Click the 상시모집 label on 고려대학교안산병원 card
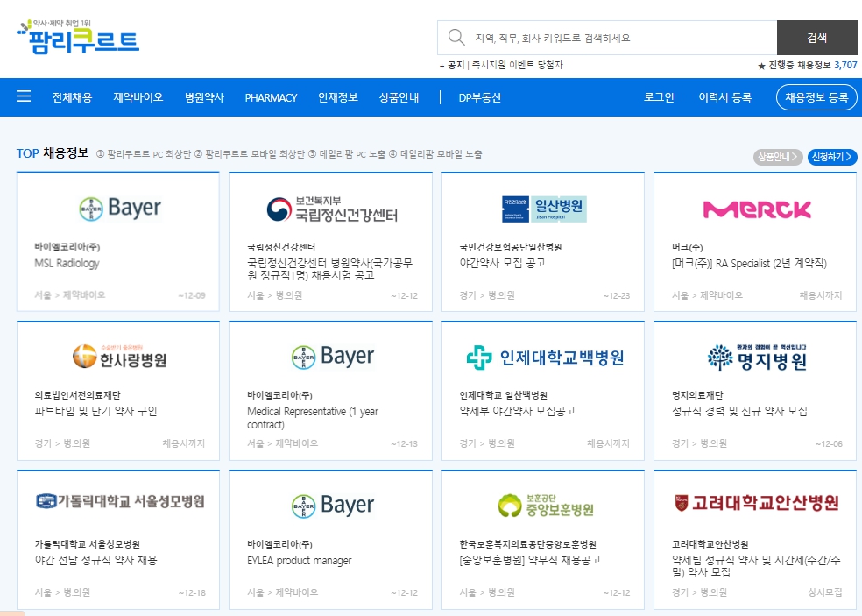Screen dimensions: 862x616 pos(825,591)
